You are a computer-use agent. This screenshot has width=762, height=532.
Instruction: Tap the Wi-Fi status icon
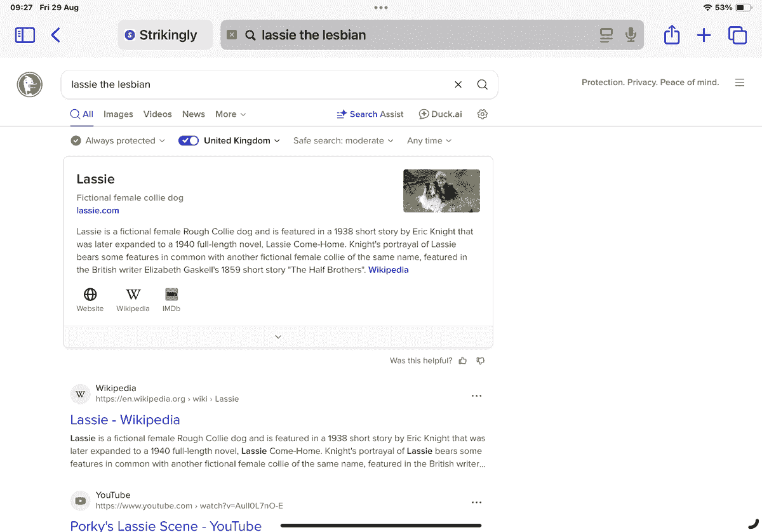(707, 8)
